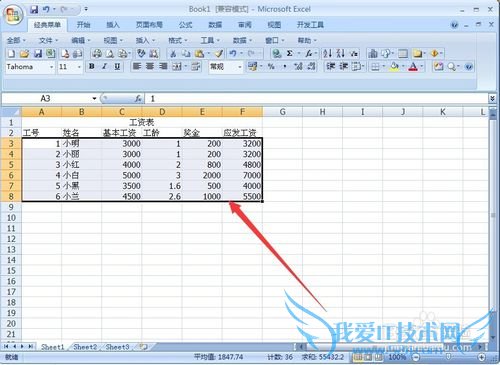
Task: Toggle Italic formatting
Action: coord(104,67)
